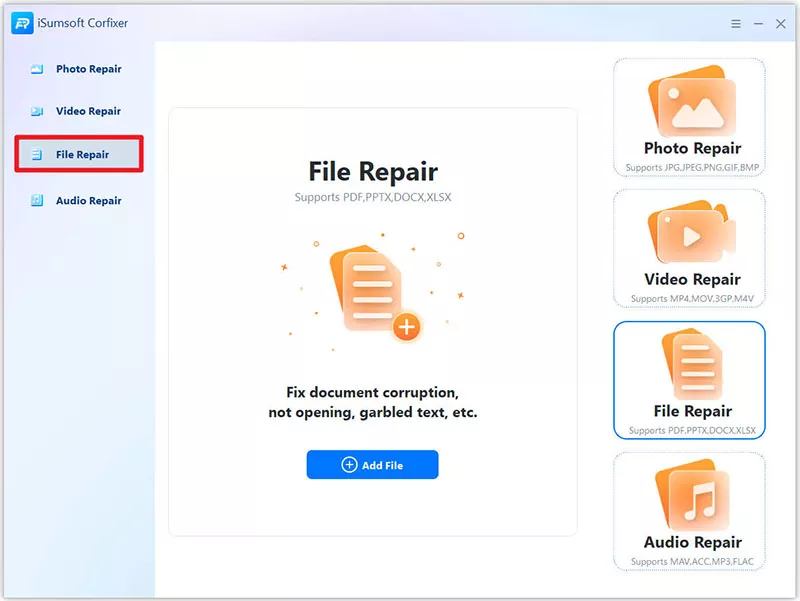This screenshot has height=601, width=800.
Task: Open the Audio Repair card music icon
Action: point(692,494)
